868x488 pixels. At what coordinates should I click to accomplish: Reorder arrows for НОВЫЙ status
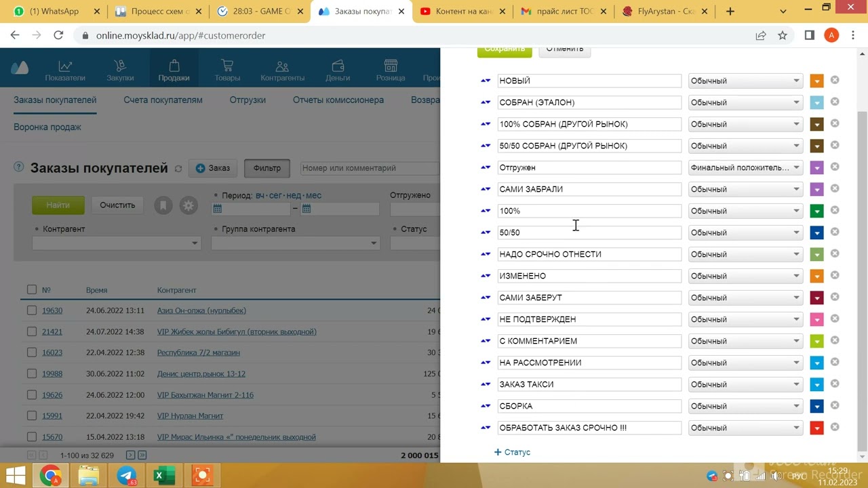(486, 81)
